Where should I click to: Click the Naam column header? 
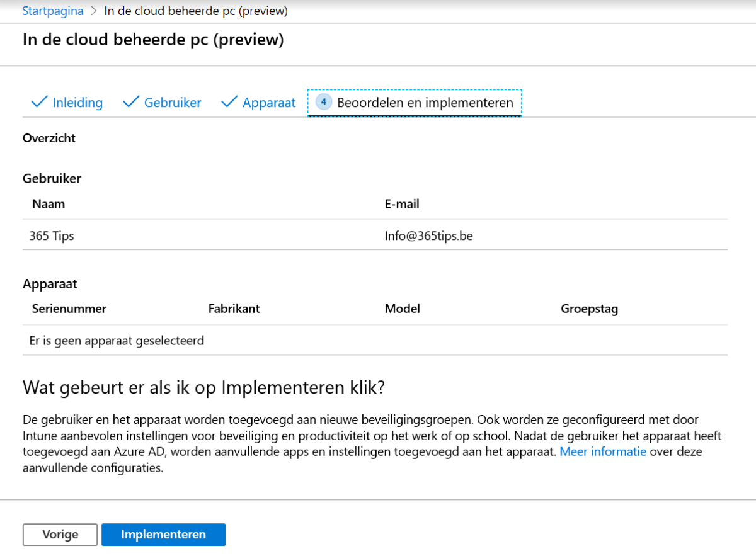[x=49, y=203]
